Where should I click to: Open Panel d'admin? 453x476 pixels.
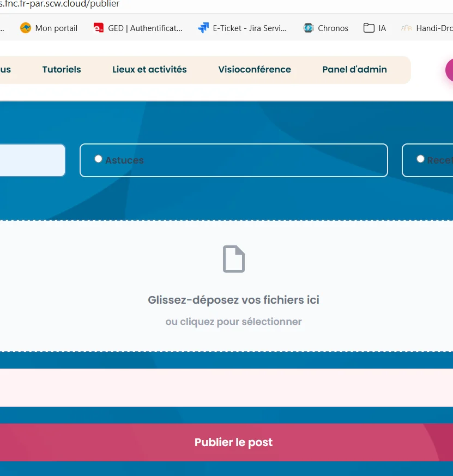click(354, 69)
